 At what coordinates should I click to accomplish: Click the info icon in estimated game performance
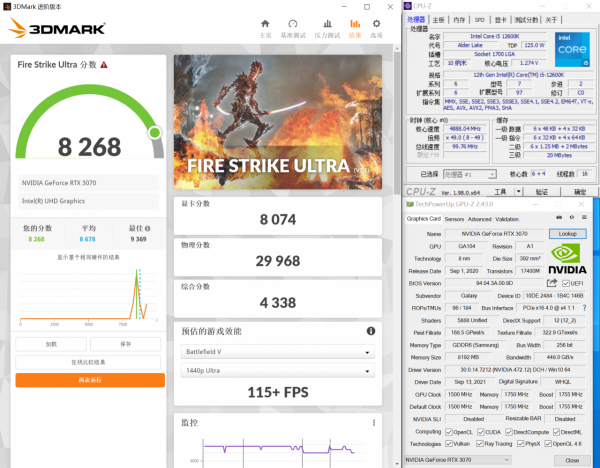370,331
